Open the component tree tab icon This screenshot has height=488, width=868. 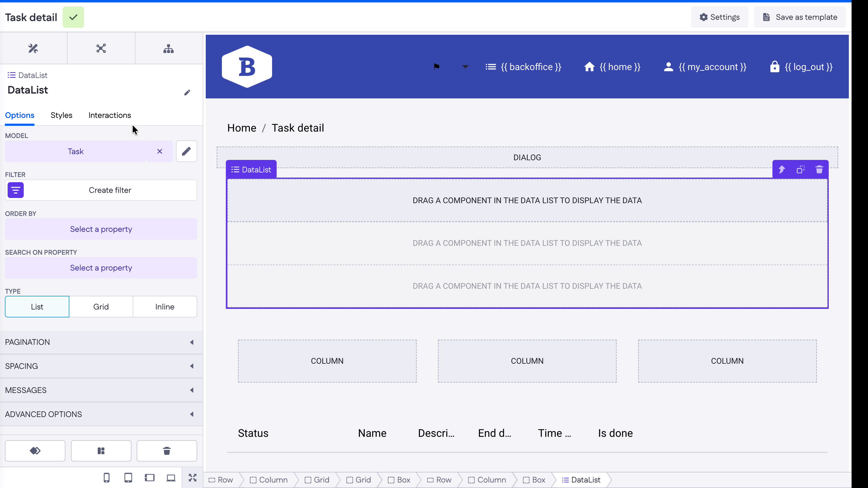169,48
